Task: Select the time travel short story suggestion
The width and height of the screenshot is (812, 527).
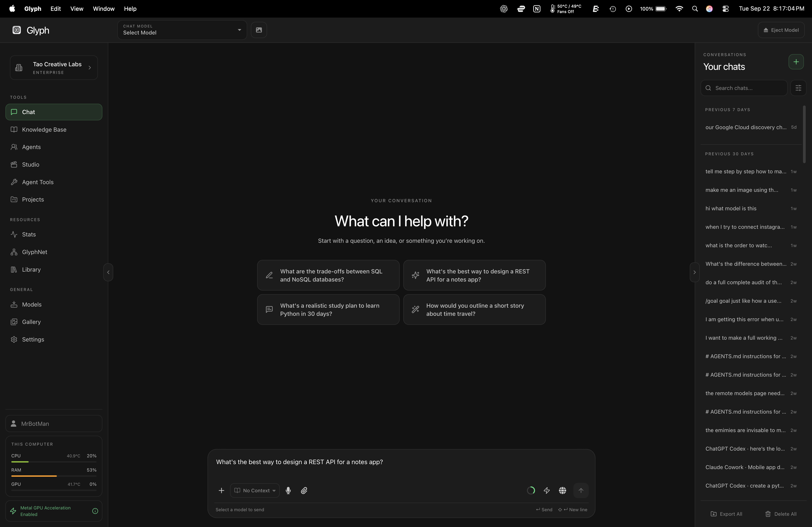Action: point(474,309)
